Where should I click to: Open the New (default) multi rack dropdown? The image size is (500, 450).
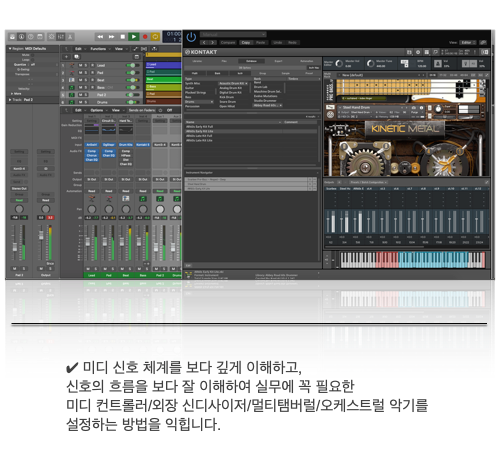coord(380,75)
